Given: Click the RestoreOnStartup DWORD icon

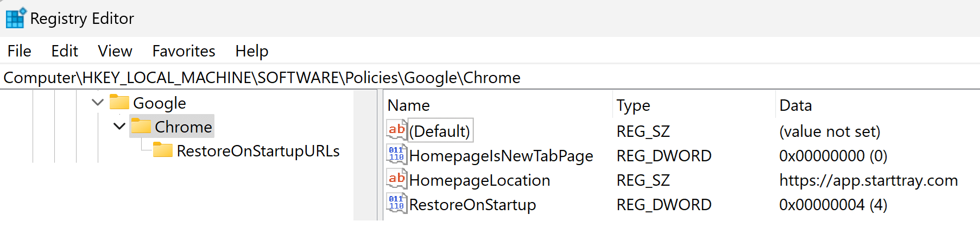Looking at the screenshot, I should 397,203.
